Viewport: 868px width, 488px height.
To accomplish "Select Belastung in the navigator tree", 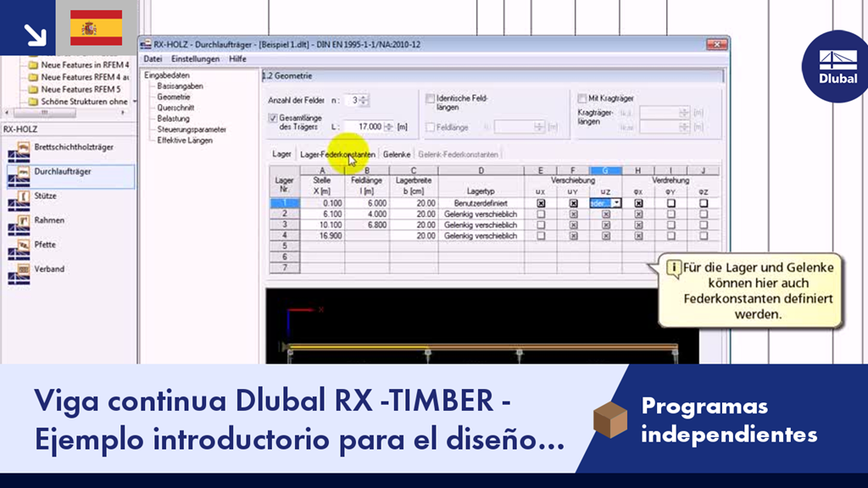I will pyautogui.click(x=173, y=119).
